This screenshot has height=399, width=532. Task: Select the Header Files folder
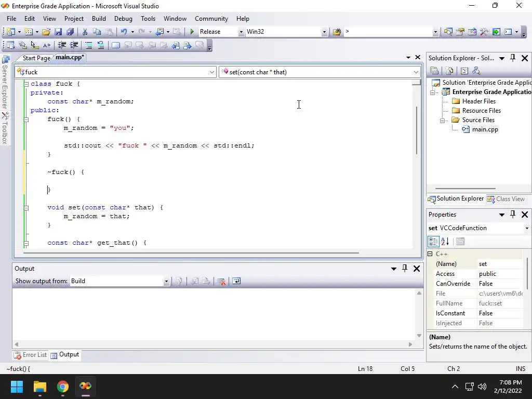tap(478, 101)
